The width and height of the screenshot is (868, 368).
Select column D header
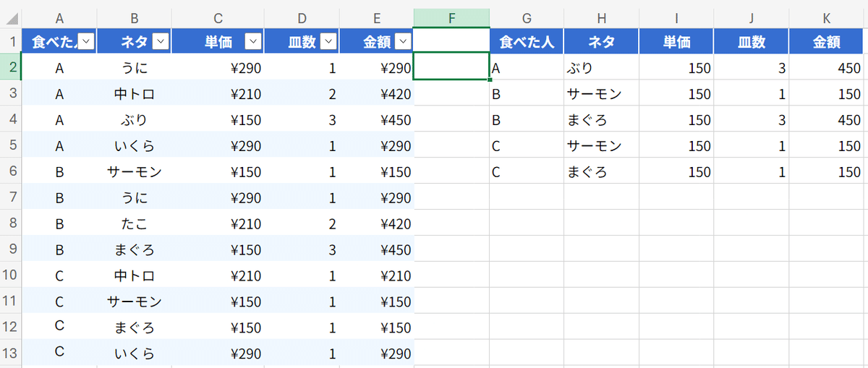coord(301,18)
